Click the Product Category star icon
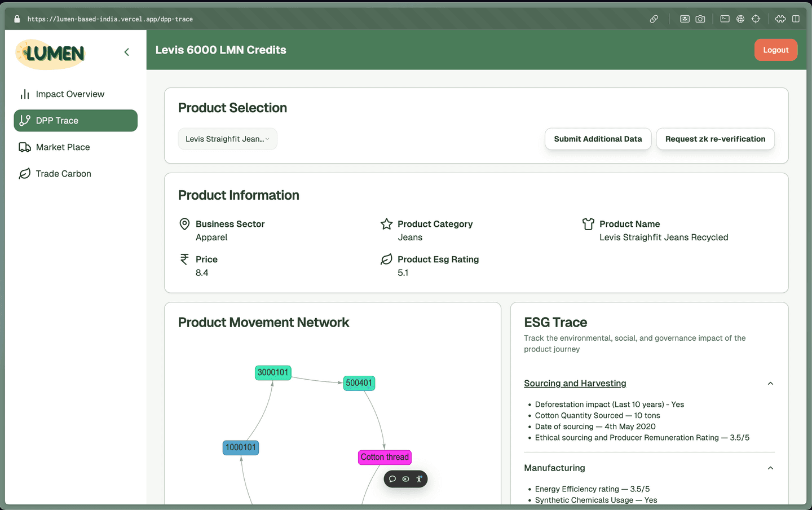 pyautogui.click(x=386, y=224)
